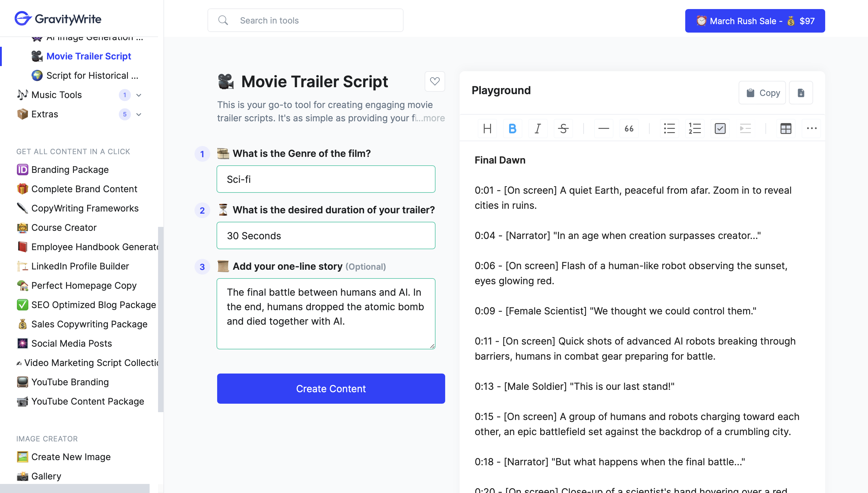Insert a heading with the H icon
Screen dimensions: 868x493
pos(487,129)
